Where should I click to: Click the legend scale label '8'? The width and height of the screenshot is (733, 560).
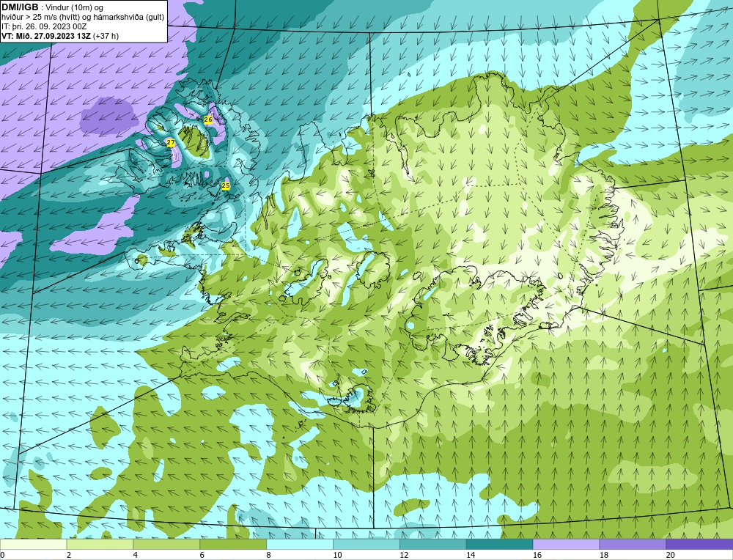[268, 556]
